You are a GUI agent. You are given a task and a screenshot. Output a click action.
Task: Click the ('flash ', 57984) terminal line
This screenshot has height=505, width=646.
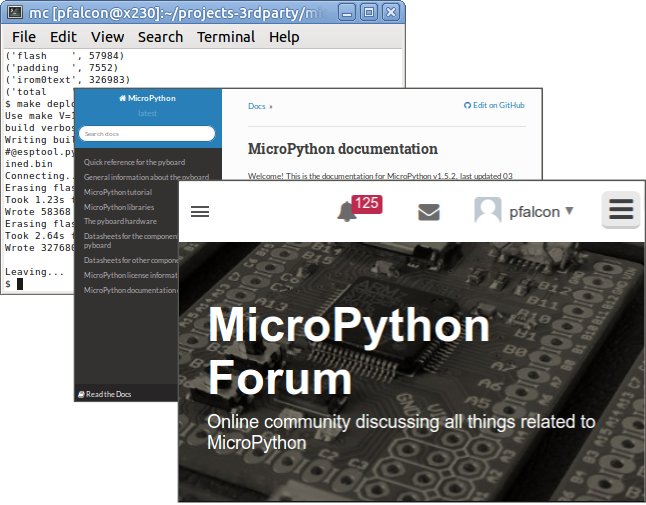tap(65, 56)
